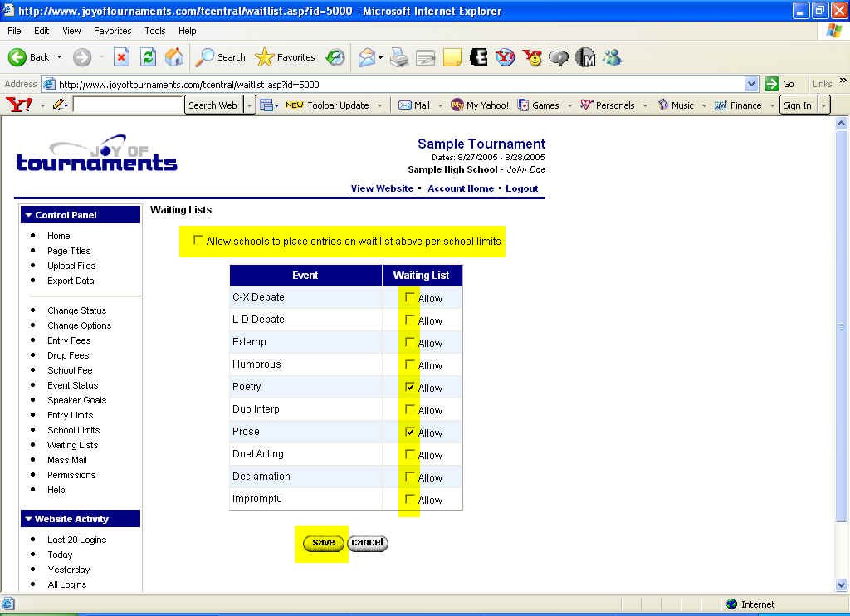This screenshot has width=850, height=616.
Task: Open the Tools menu
Action: pos(154,31)
